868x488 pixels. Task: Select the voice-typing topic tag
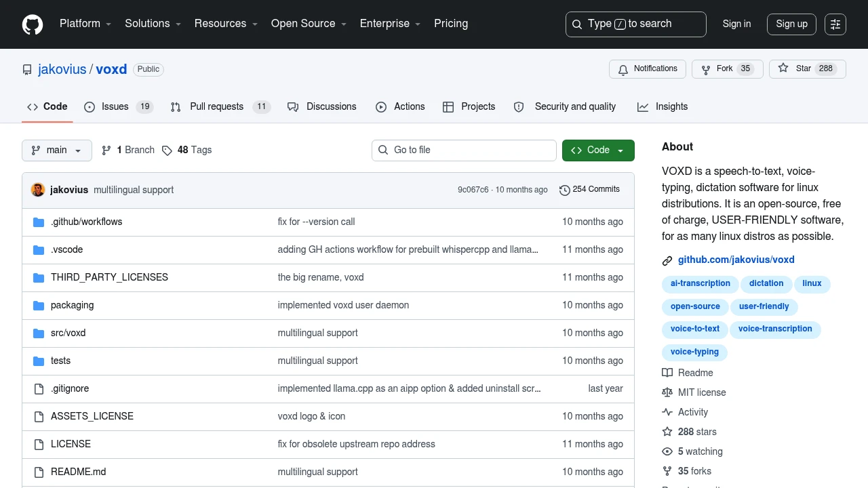(694, 352)
